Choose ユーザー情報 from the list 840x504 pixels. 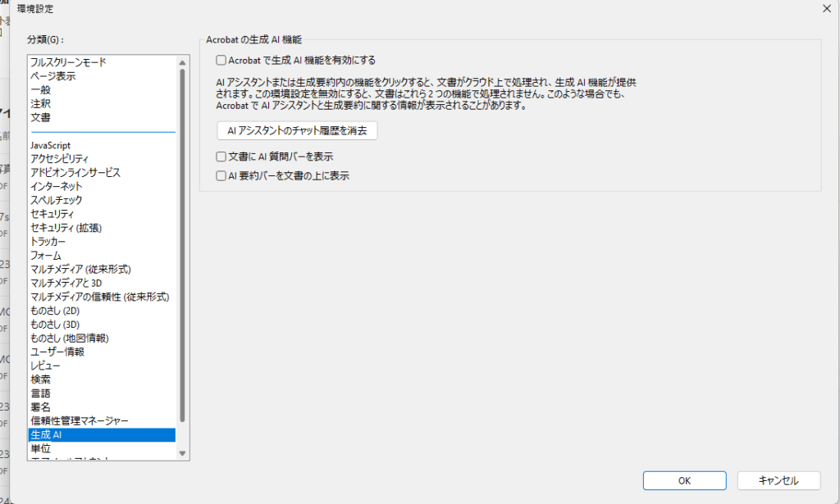tap(57, 352)
